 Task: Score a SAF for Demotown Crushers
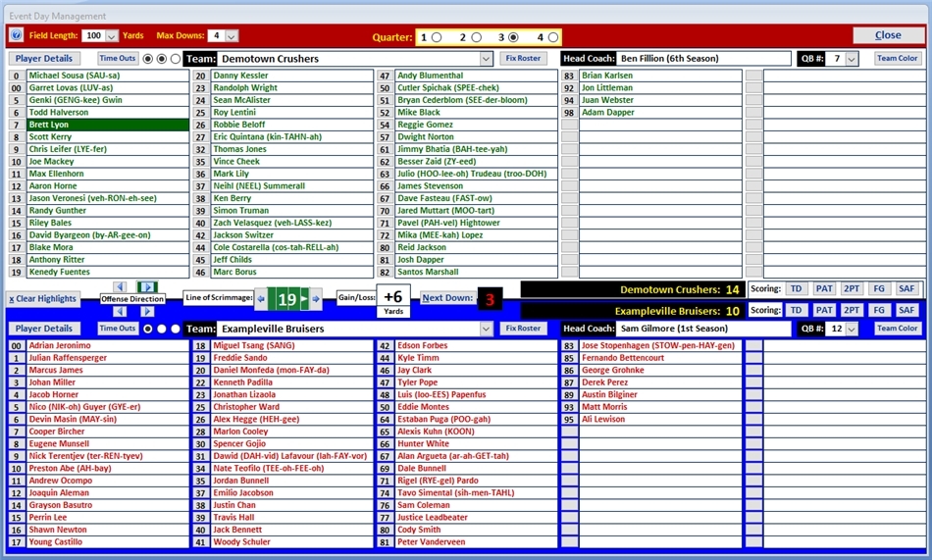click(x=906, y=289)
